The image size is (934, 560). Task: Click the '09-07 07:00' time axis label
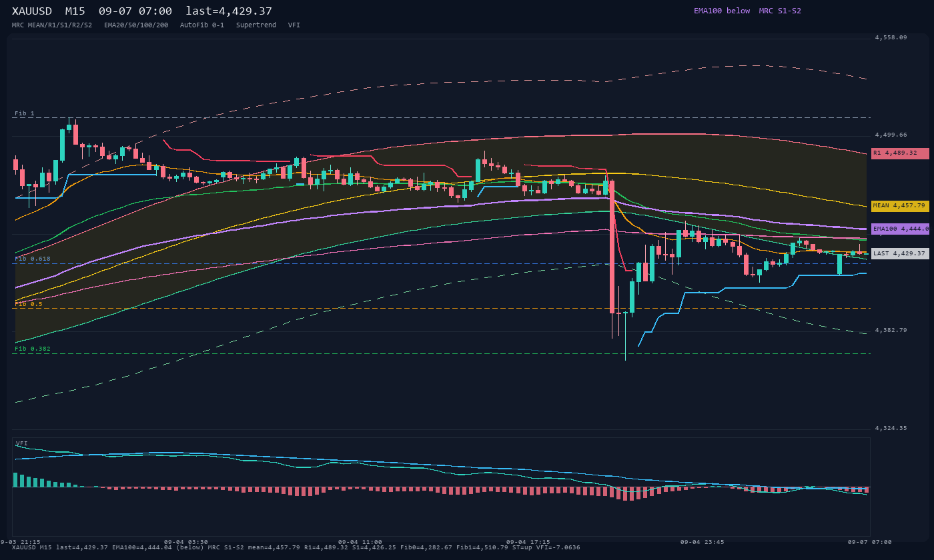tap(870, 542)
